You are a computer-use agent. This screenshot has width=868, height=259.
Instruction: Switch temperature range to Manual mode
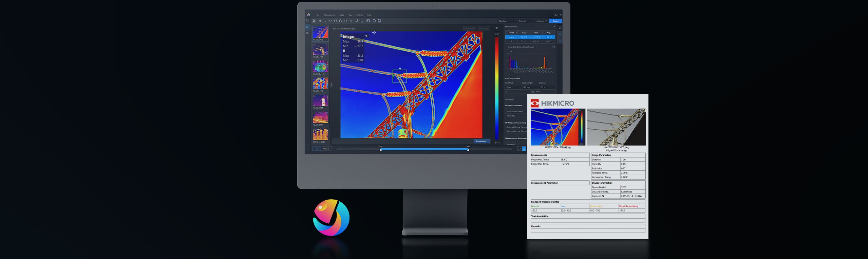point(326,149)
